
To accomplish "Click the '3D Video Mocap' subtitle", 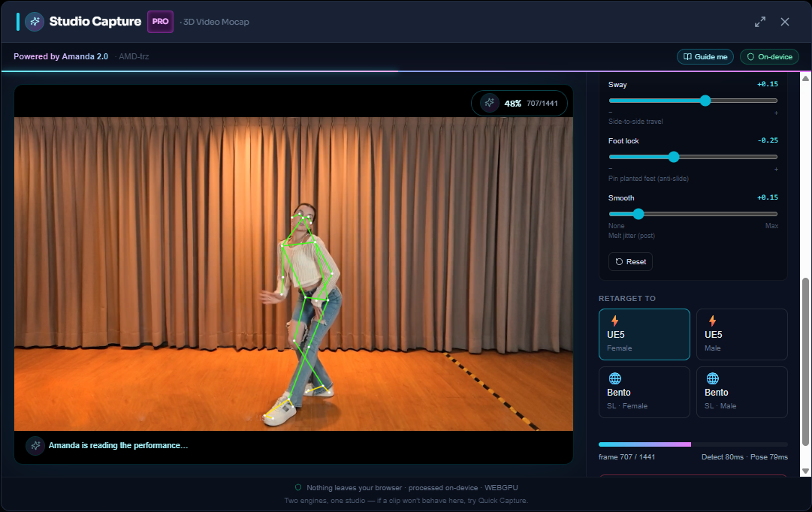I will (x=216, y=22).
